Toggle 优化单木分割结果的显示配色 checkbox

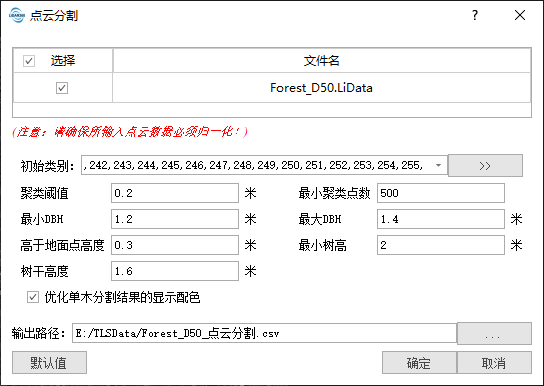[x=33, y=297]
